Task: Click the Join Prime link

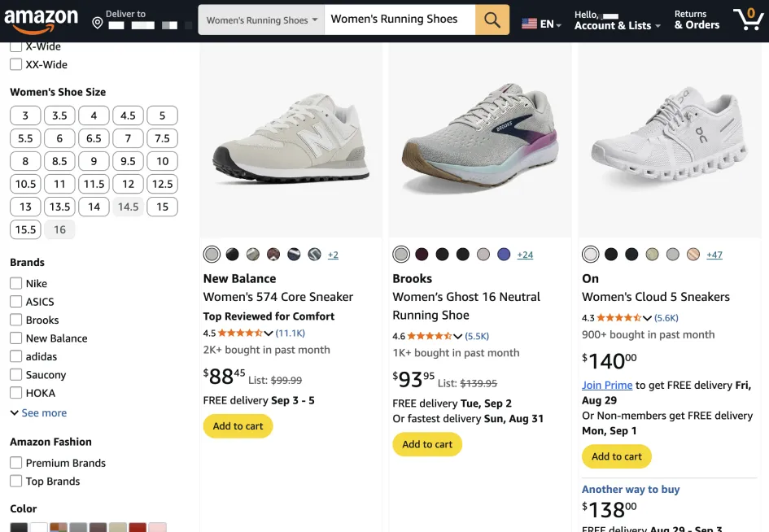Action: [607, 386]
